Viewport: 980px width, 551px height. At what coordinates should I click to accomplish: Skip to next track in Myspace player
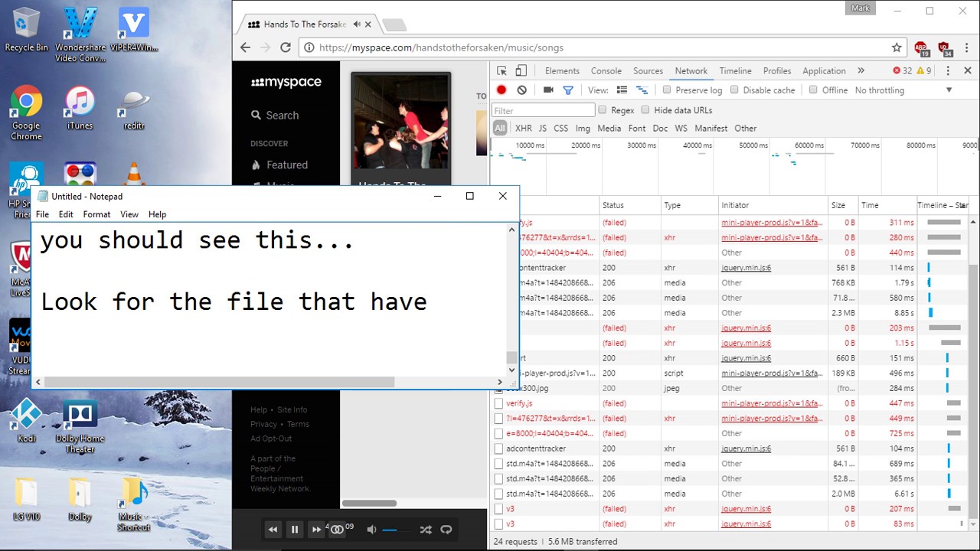pyautogui.click(x=316, y=530)
